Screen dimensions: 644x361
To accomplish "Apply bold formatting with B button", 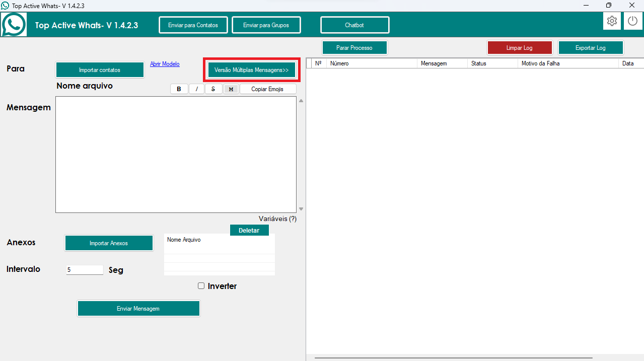I will [179, 89].
